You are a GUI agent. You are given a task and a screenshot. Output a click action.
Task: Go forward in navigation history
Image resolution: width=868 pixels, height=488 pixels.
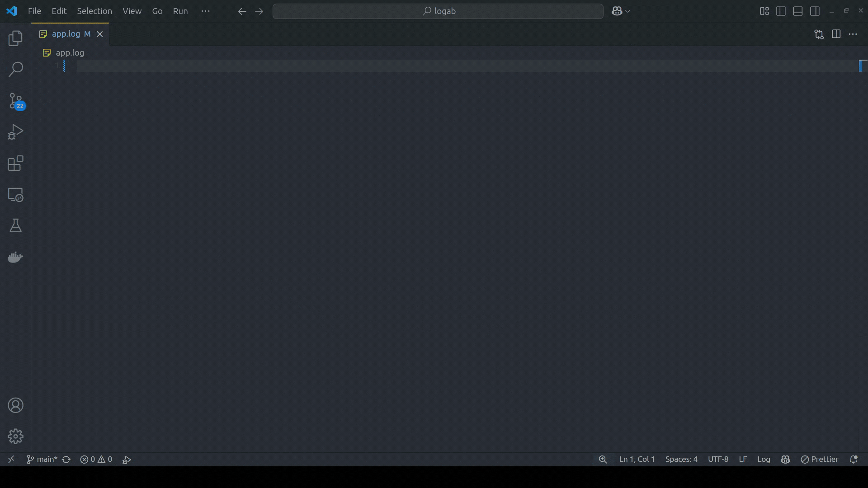[x=259, y=11]
